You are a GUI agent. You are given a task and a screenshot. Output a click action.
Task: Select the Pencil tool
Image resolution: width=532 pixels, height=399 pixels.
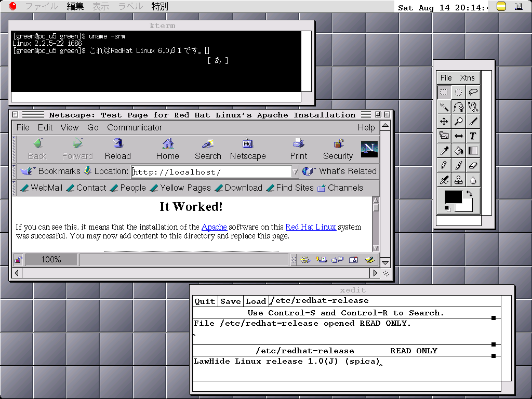pos(444,165)
